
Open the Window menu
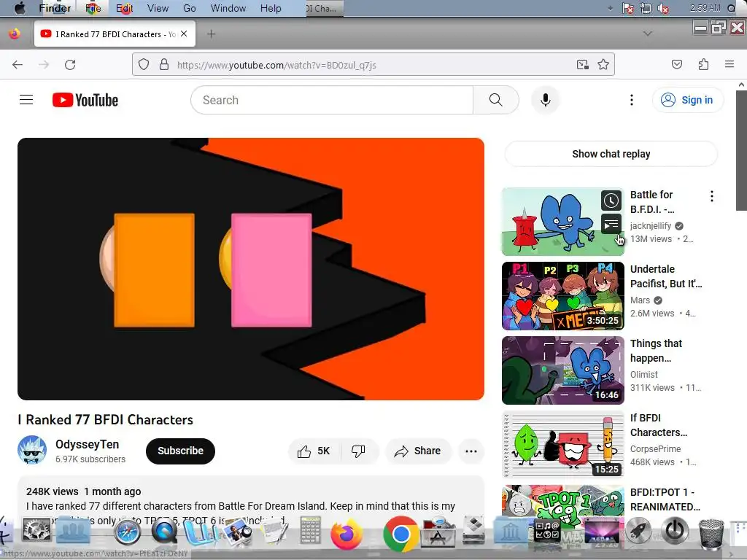point(228,8)
